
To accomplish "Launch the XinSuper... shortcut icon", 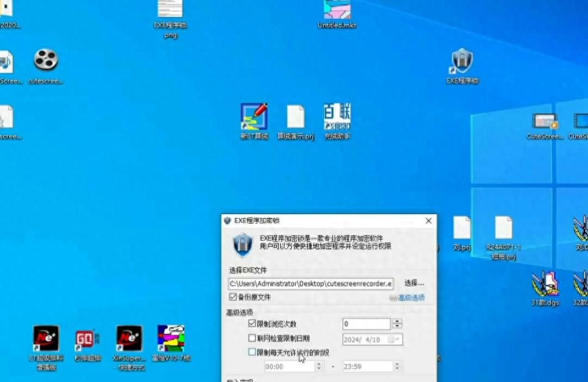I will [x=129, y=339].
